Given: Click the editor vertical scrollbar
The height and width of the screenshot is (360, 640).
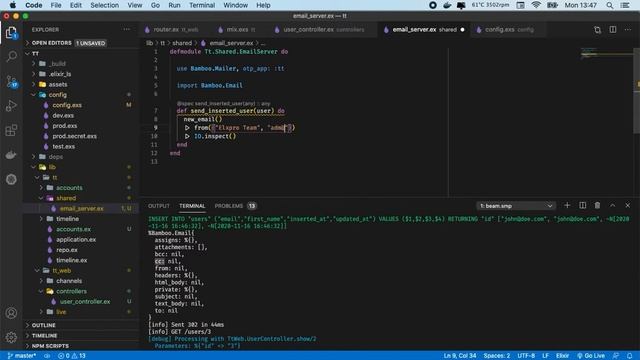Looking at the screenshot, I should [636, 90].
